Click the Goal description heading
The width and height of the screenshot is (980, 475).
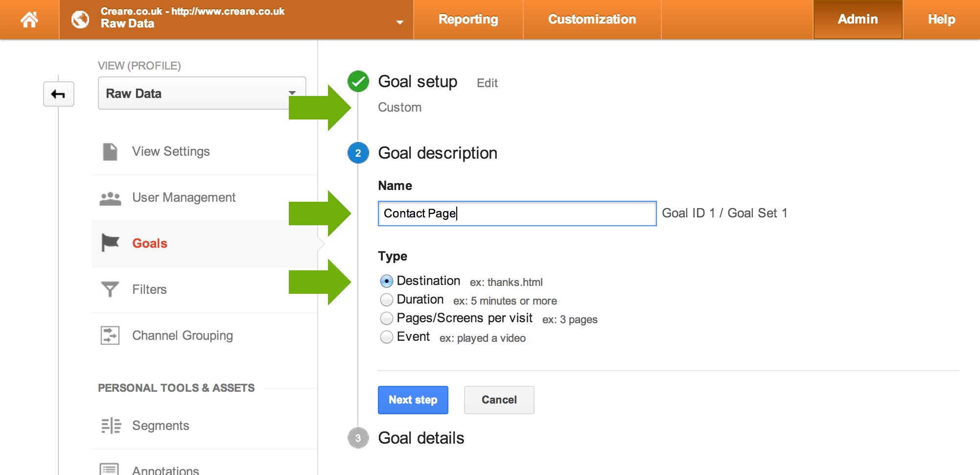click(438, 153)
